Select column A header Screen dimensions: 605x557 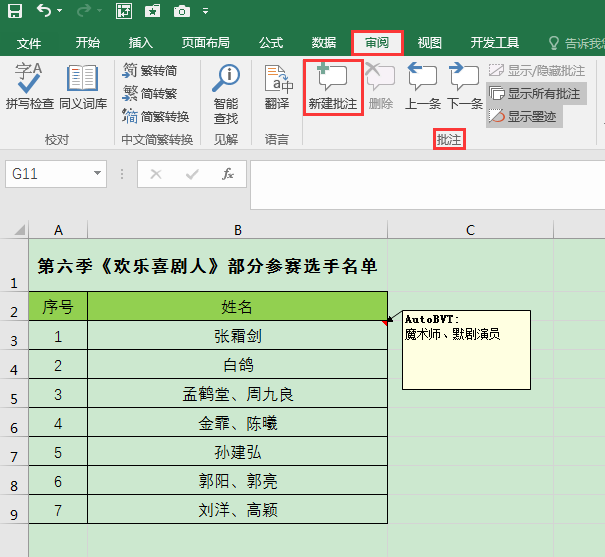pyautogui.click(x=58, y=230)
